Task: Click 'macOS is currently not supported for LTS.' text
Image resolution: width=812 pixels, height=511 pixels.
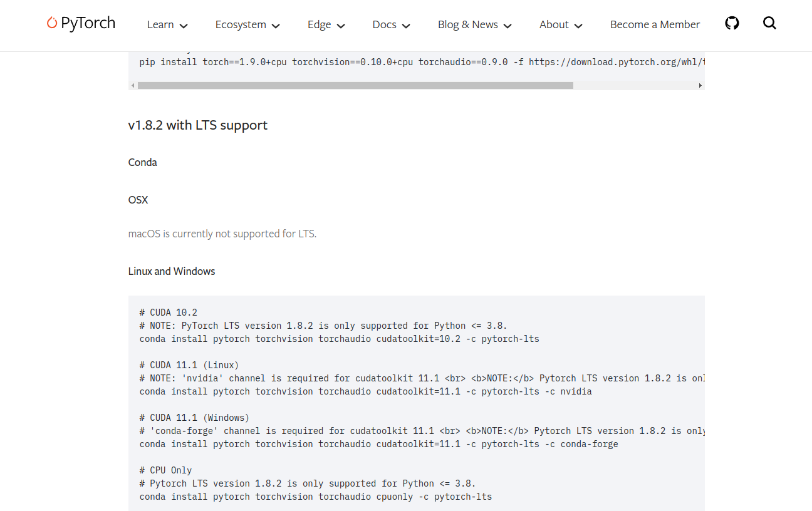Action: (222, 234)
